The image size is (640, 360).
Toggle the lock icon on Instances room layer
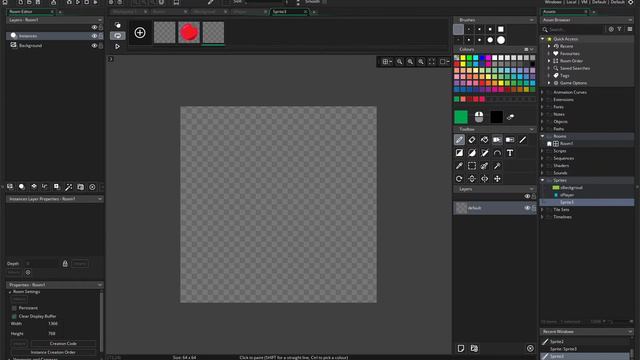coord(101,36)
